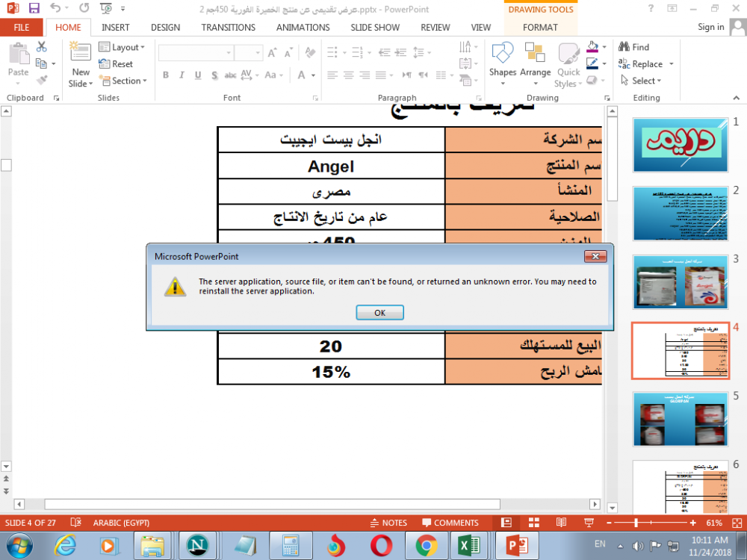Open the Layout dropdown
Image resolution: width=747 pixels, height=560 pixels.
click(x=122, y=47)
